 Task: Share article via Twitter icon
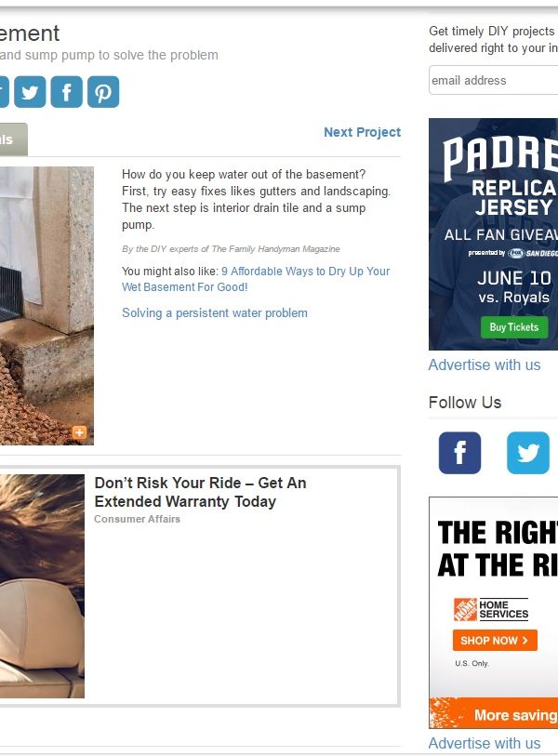pyautogui.click(x=30, y=92)
